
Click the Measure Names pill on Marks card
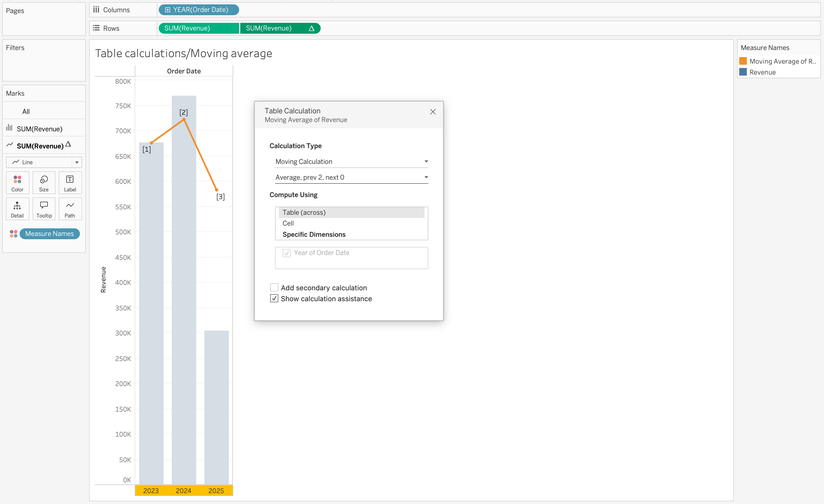click(49, 234)
